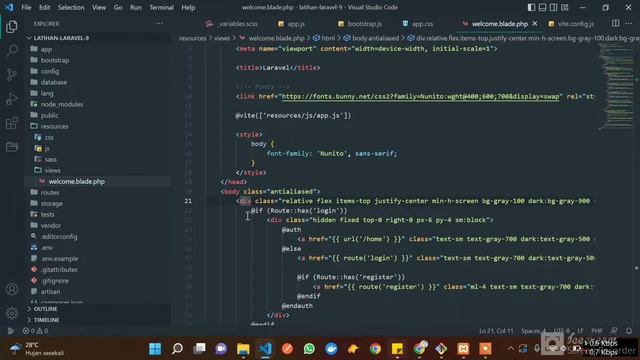Open the Go menu
Screen dimensions: 640x360
[x=118, y=7]
